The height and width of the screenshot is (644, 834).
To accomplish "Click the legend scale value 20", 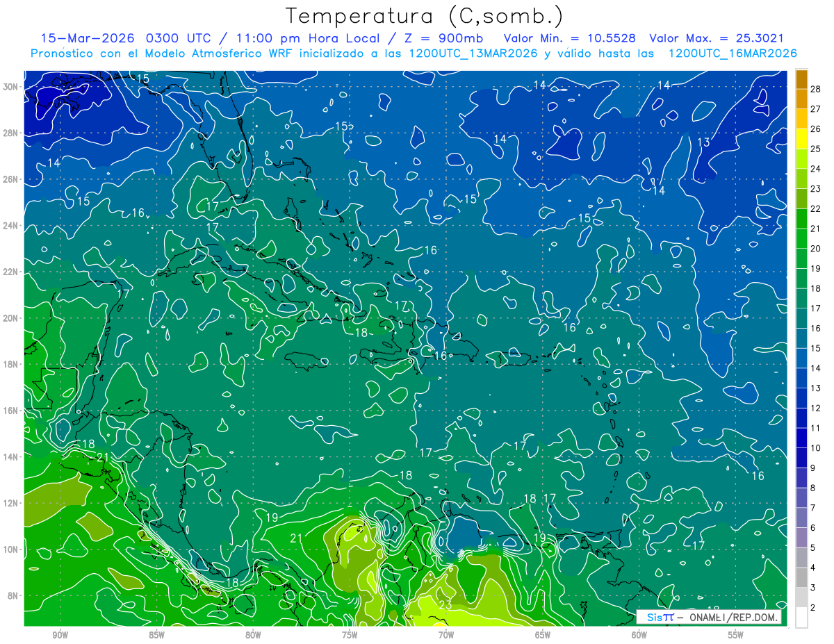I will point(816,249).
